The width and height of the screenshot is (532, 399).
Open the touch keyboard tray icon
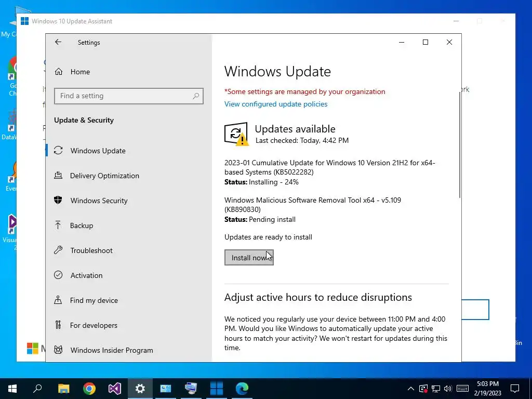(462, 389)
